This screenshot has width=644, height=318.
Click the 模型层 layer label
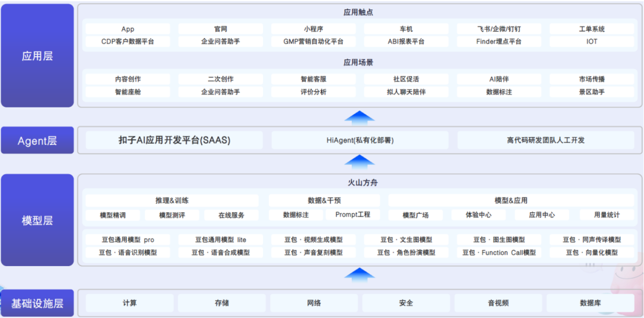pyautogui.click(x=38, y=220)
